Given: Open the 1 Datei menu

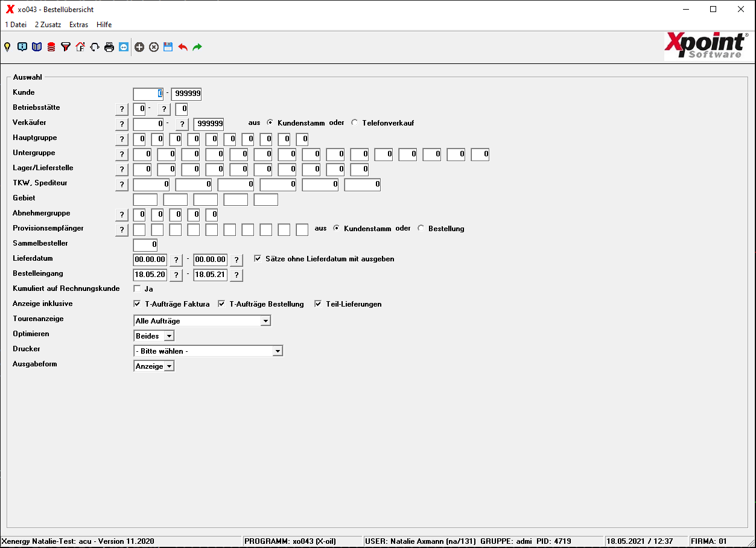Looking at the screenshot, I should [x=16, y=25].
